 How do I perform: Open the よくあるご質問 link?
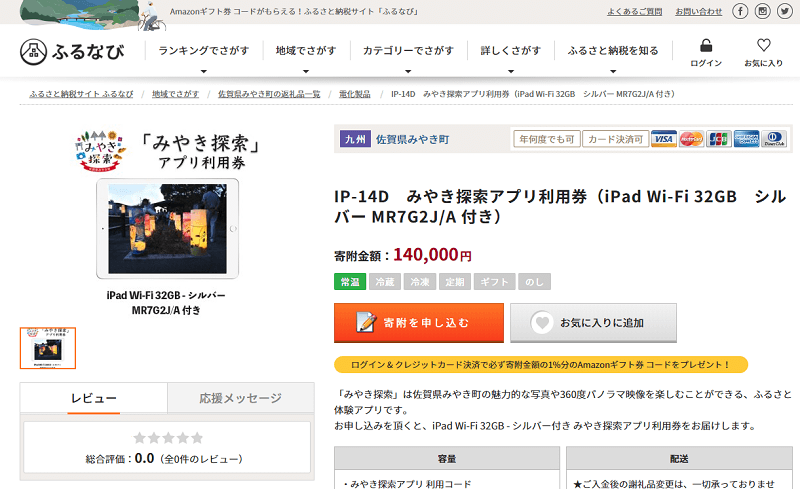[x=634, y=11]
